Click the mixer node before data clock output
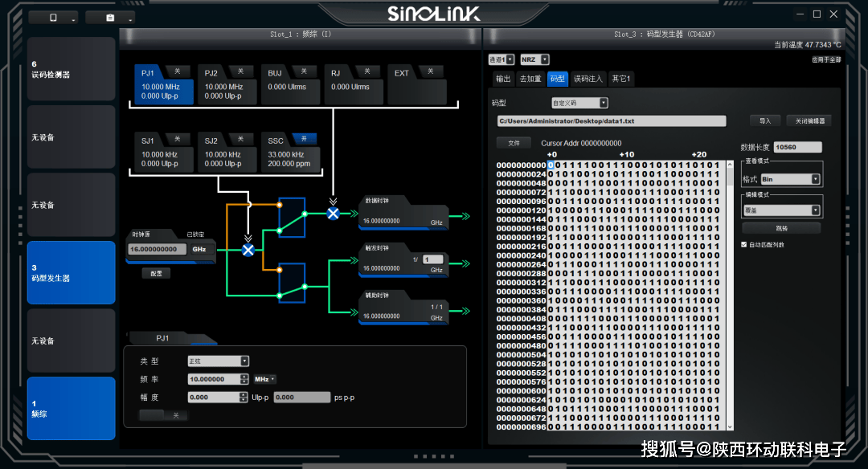868x469 pixels. (x=333, y=213)
